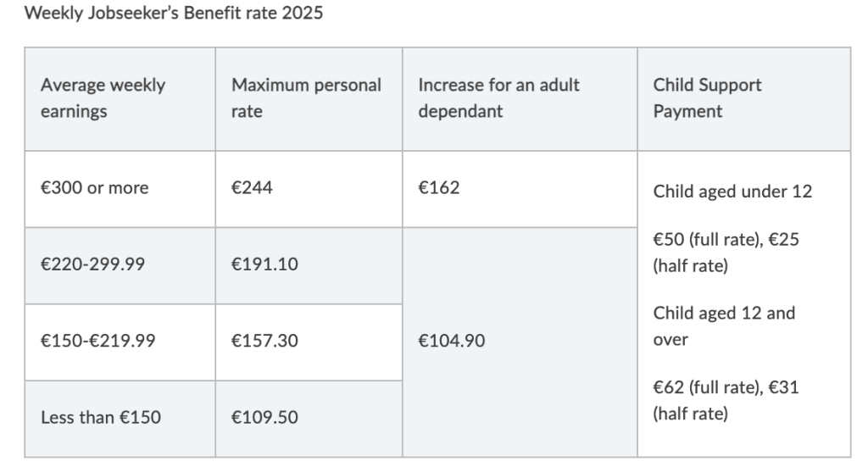Click the €62 (full rate), €31 text

pyautogui.click(x=726, y=386)
